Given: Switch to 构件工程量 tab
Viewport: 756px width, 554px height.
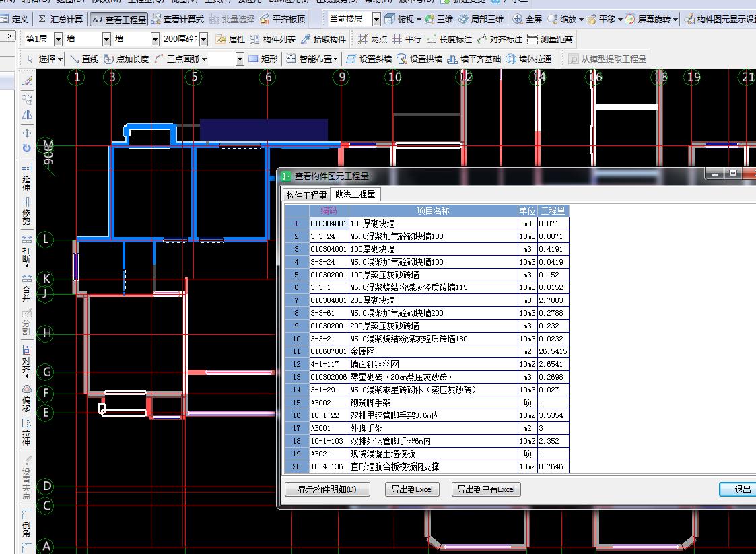Looking at the screenshot, I should [307, 195].
